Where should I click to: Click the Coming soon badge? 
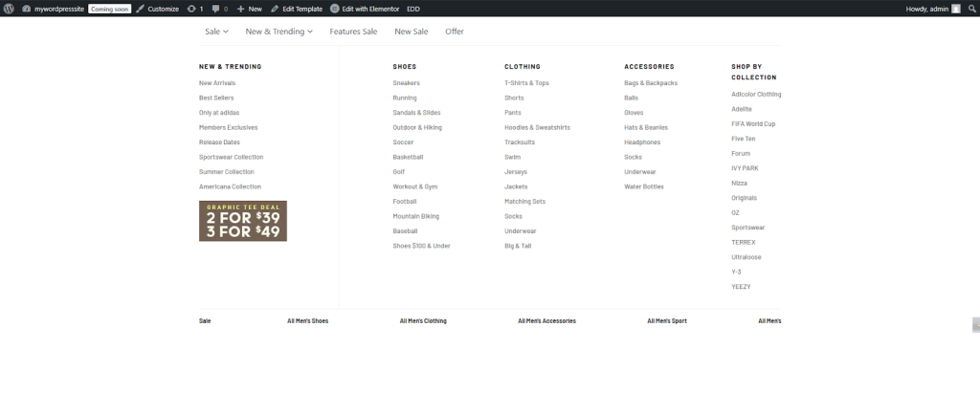point(110,8)
